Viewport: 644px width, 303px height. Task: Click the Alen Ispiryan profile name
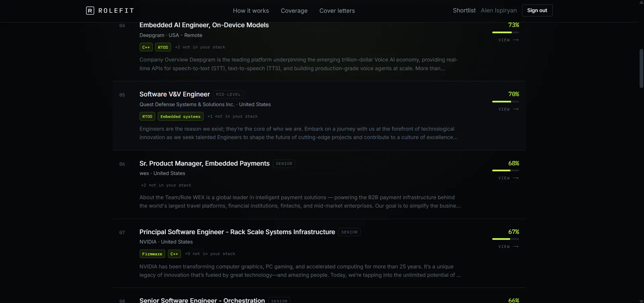(x=499, y=10)
